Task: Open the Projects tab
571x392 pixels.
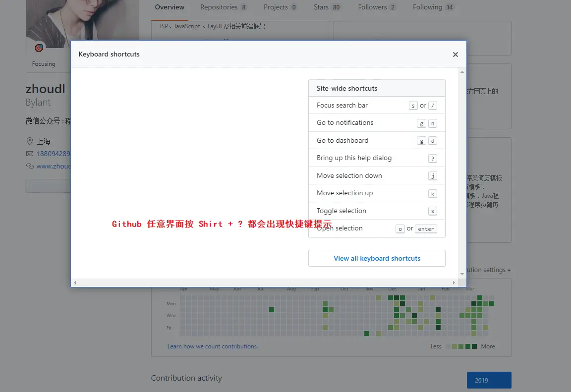Action: click(x=280, y=7)
